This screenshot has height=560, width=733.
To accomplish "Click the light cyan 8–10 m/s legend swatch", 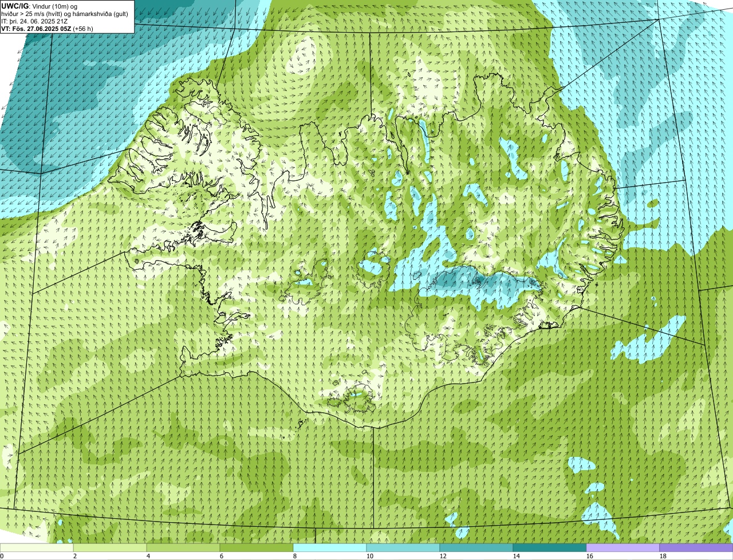I will tap(330, 548).
